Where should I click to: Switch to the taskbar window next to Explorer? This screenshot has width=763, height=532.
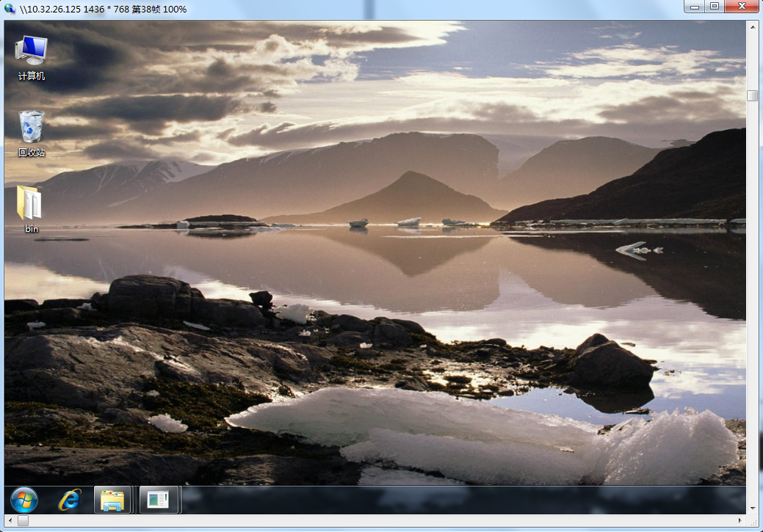(x=158, y=500)
